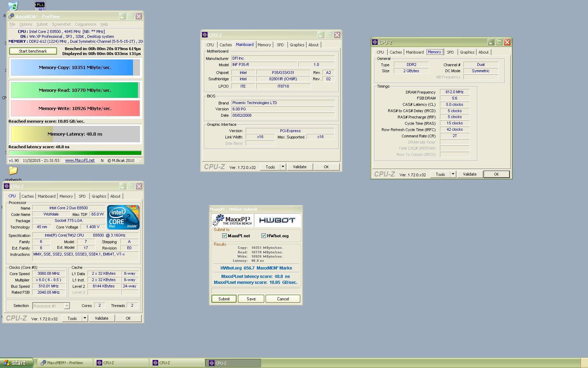Click the Intel Core 2 Duo logo
This screenshot has width=588, height=368.
click(124, 217)
